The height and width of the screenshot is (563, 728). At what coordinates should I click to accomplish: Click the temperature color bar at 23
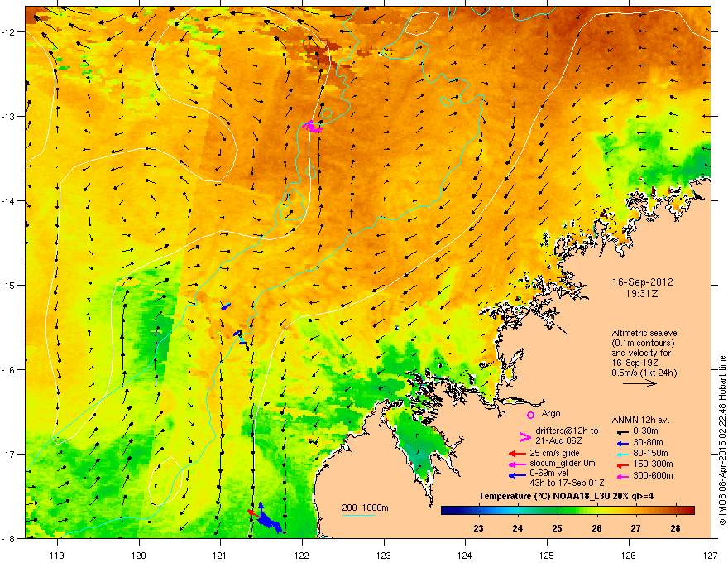click(478, 511)
